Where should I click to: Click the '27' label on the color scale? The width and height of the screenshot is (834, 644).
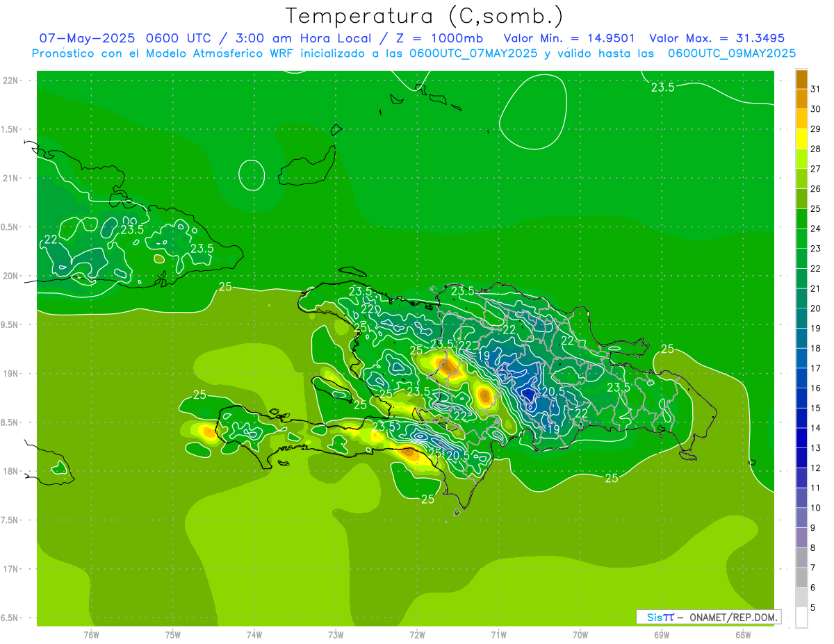click(815, 169)
